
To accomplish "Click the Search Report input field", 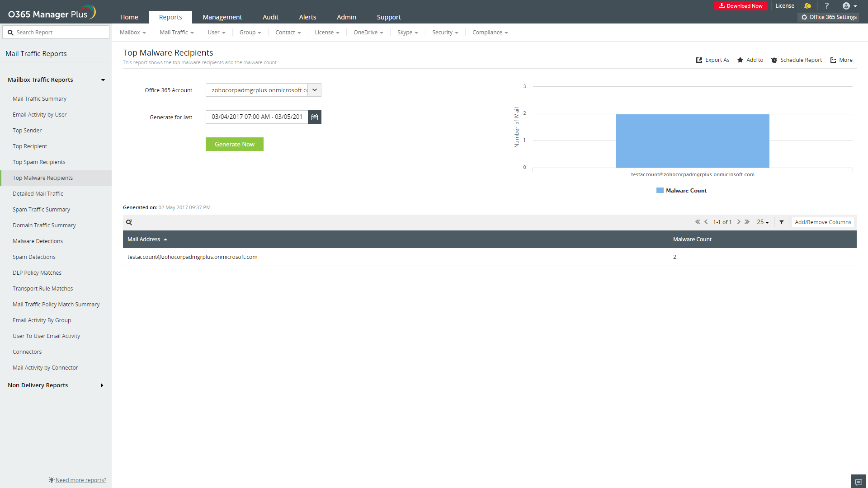I will click(x=59, y=33).
